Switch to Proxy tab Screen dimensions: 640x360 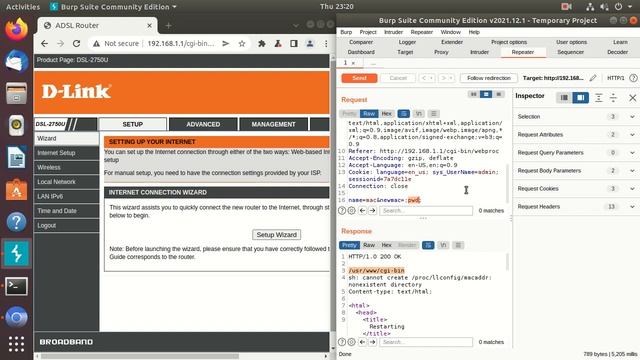pyautogui.click(x=441, y=52)
